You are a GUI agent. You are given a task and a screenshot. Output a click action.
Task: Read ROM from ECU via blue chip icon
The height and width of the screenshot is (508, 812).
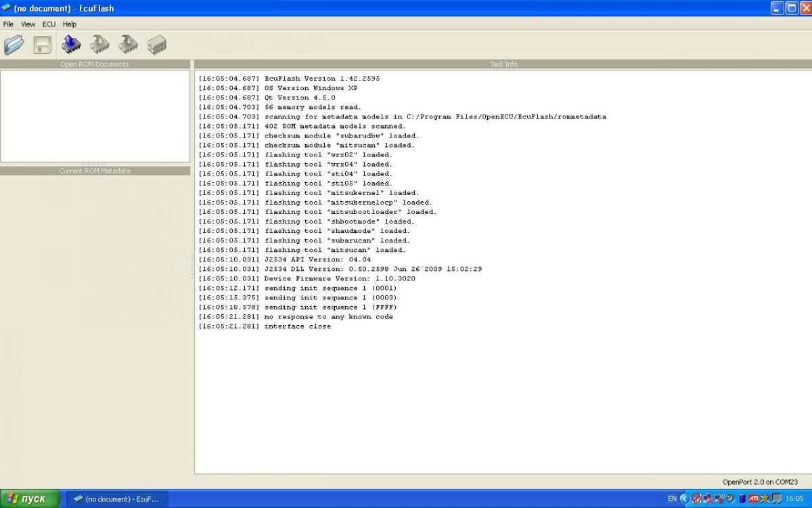click(x=71, y=45)
